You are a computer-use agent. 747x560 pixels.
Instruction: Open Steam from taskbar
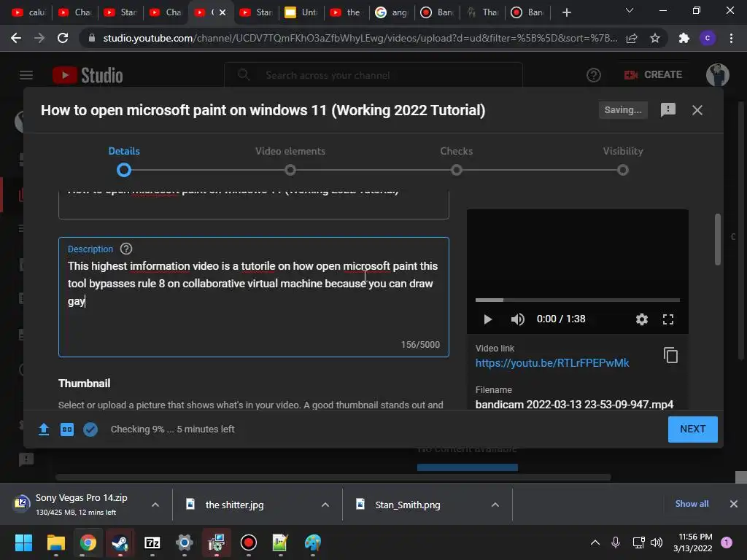pyautogui.click(x=120, y=542)
